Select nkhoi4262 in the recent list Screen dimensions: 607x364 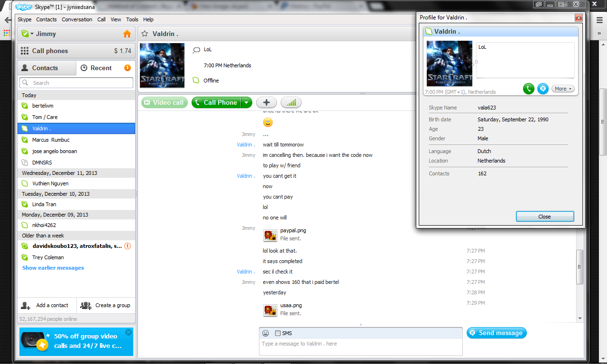[76, 225]
